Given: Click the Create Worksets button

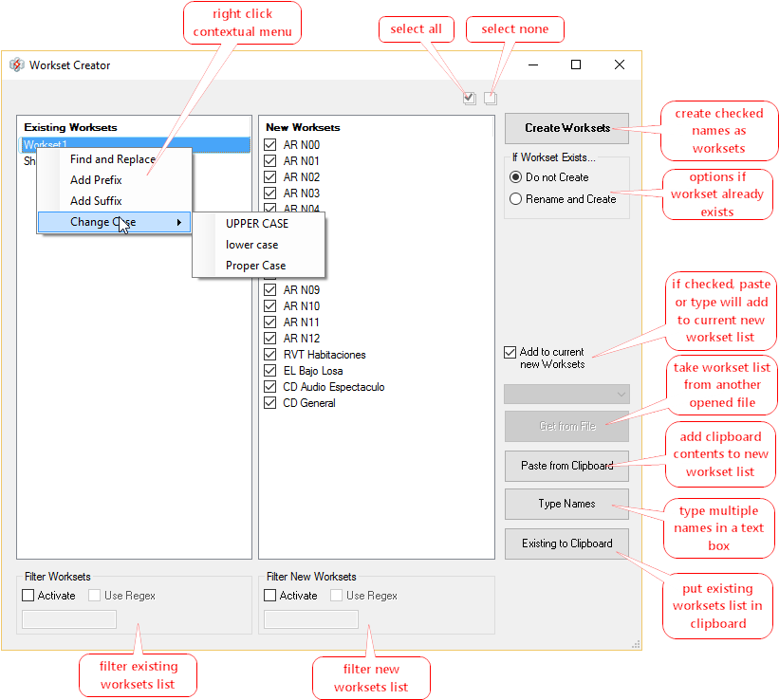Looking at the screenshot, I should click(x=566, y=128).
